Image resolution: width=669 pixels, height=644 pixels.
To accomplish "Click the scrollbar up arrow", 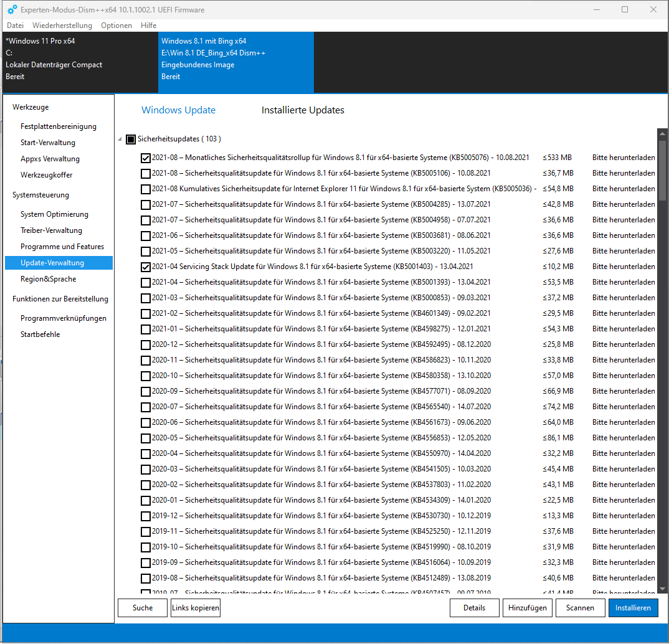I will coord(662,133).
